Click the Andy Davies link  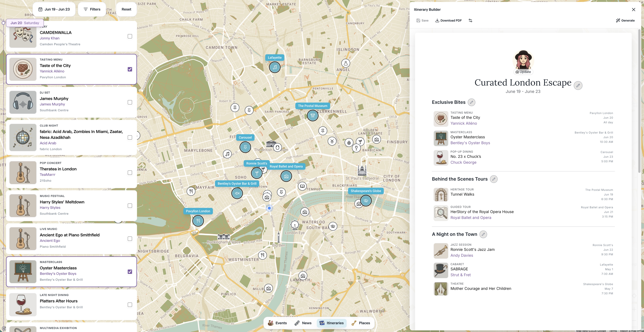(x=461, y=255)
